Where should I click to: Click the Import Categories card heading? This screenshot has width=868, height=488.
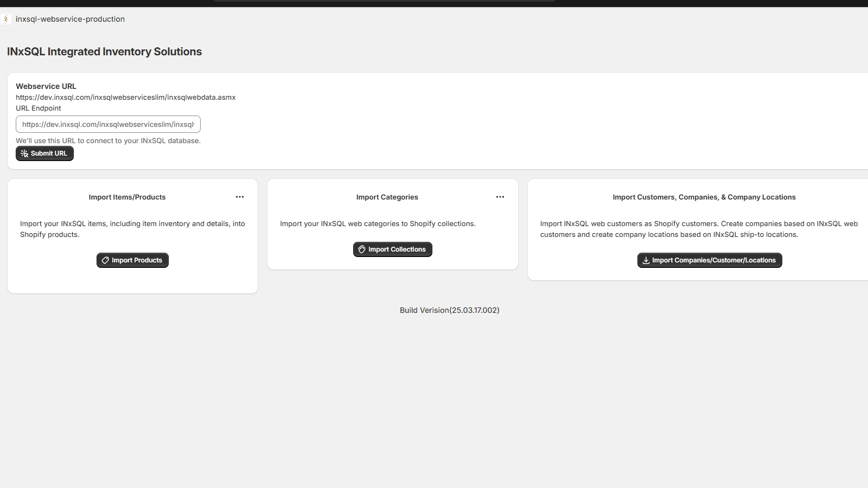387,197
